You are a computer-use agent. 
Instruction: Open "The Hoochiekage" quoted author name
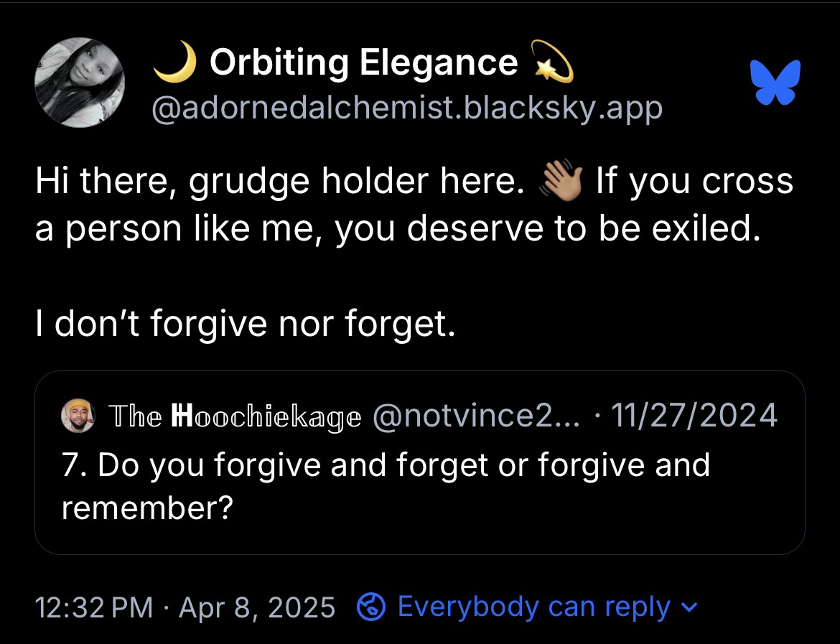tap(235, 415)
